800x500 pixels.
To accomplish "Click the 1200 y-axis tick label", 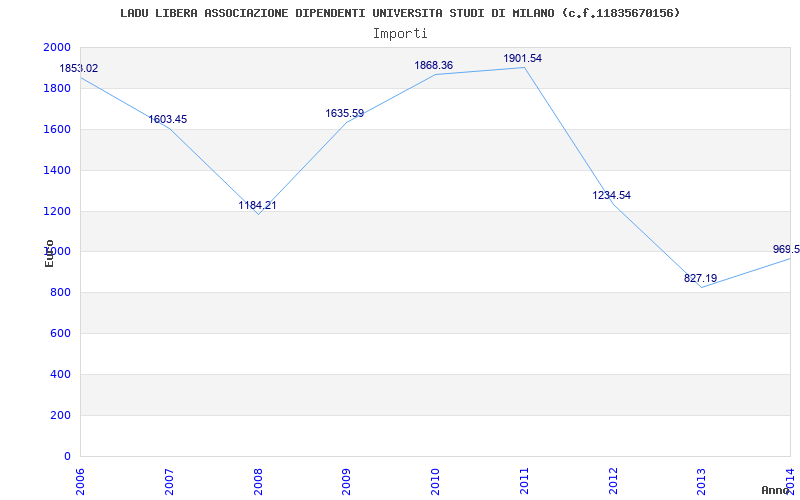I will pos(57,211).
